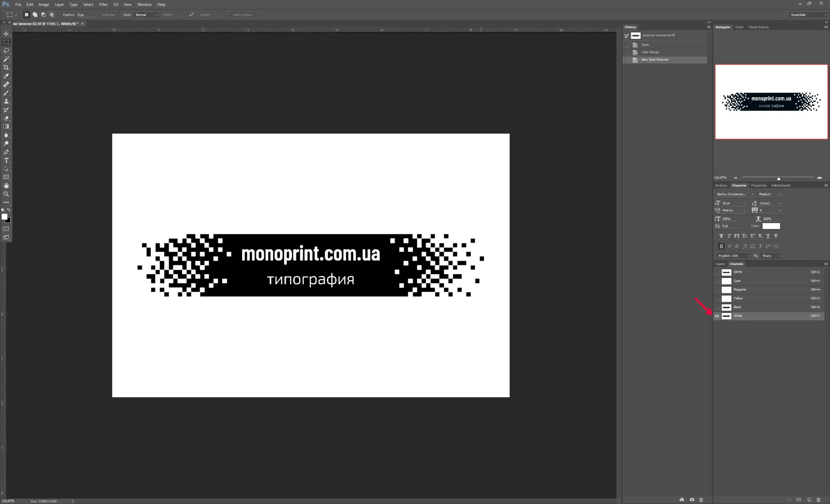
Task: Open the Edit Toolbar three-dots button
Action: [6, 202]
